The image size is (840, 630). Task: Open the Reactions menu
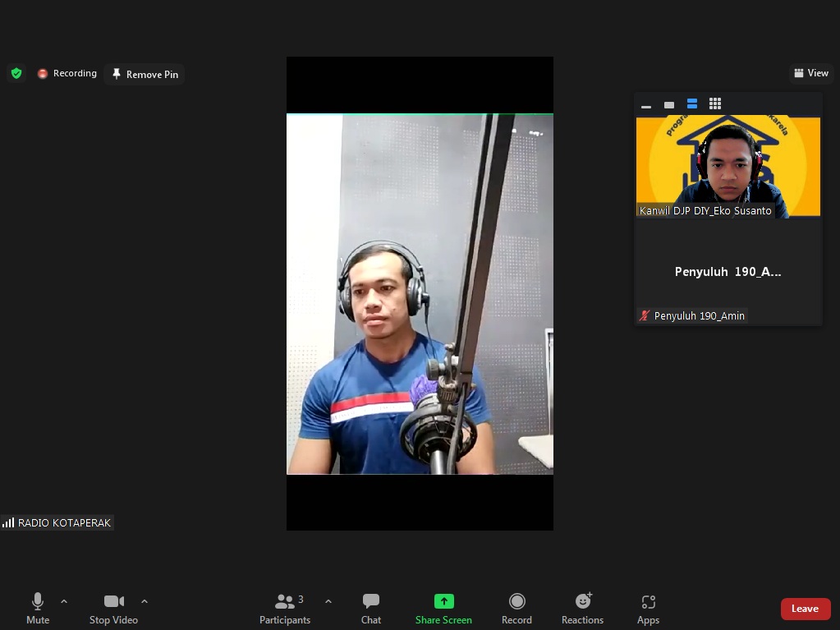pos(582,609)
